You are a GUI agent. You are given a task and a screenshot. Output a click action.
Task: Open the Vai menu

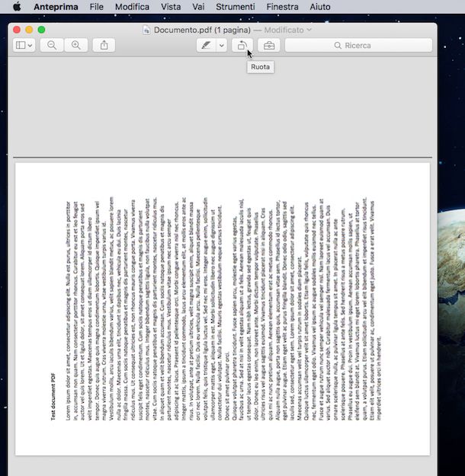[x=198, y=7]
